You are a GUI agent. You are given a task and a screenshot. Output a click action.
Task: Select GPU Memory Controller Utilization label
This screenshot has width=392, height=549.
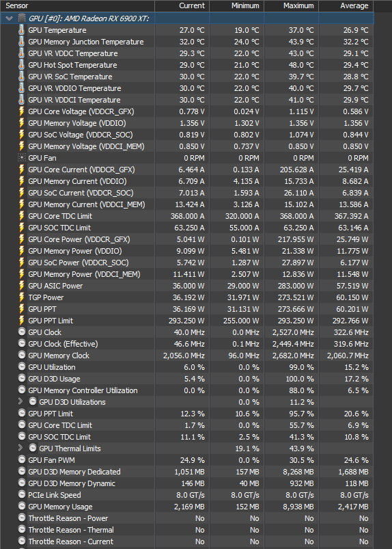pyautogui.click(x=83, y=390)
